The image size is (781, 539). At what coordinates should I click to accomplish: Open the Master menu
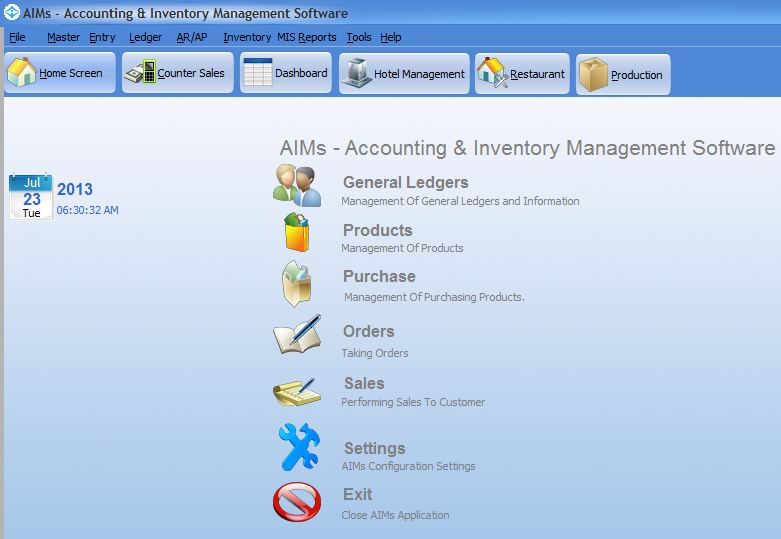tap(63, 37)
